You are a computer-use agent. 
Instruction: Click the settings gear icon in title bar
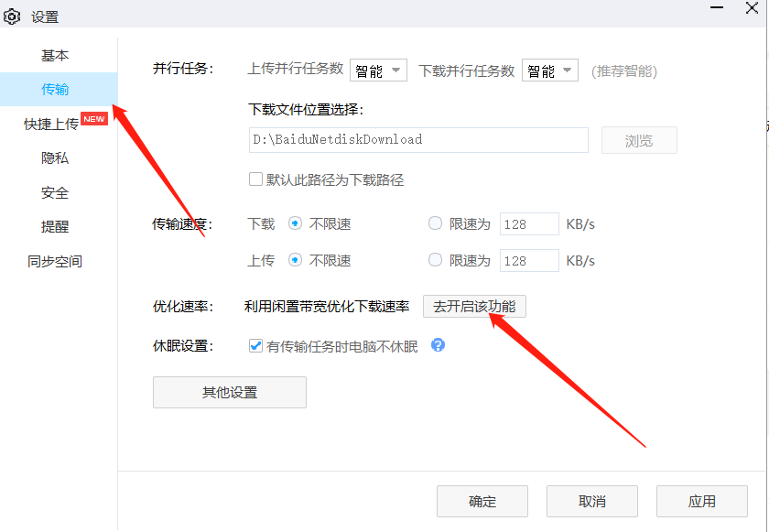pyautogui.click(x=11, y=17)
